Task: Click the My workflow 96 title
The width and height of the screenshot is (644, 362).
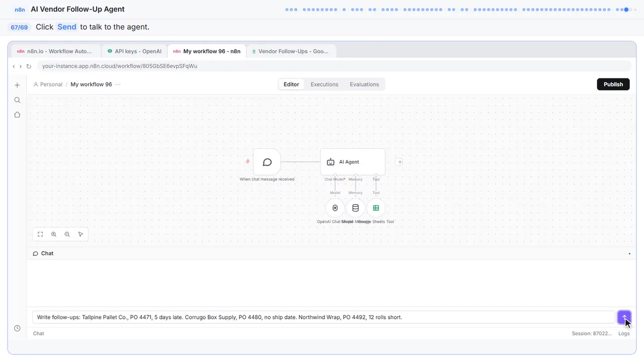Action: click(x=91, y=84)
